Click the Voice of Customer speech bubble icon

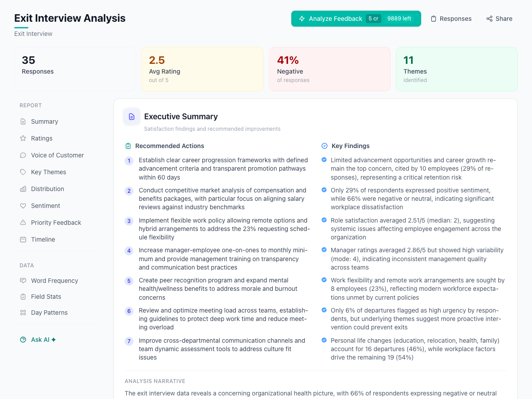point(23,155)
